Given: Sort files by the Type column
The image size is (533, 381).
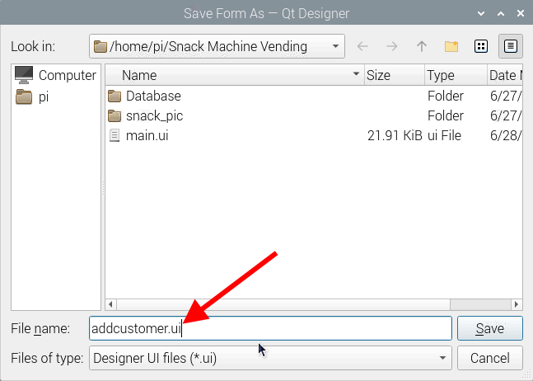Looking at the screenshot, I should tap(456, 75).
